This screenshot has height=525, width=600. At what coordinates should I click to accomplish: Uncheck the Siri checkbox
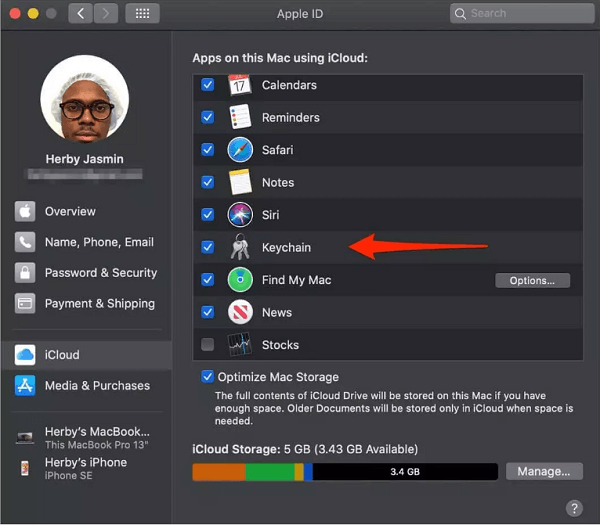point(207,215)
